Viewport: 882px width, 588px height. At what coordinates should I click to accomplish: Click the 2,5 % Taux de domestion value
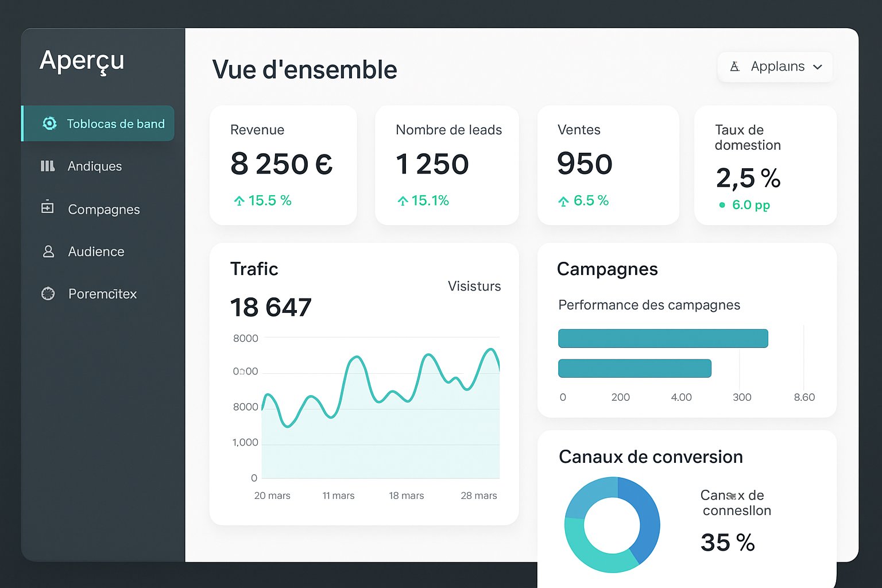[748, 178]
